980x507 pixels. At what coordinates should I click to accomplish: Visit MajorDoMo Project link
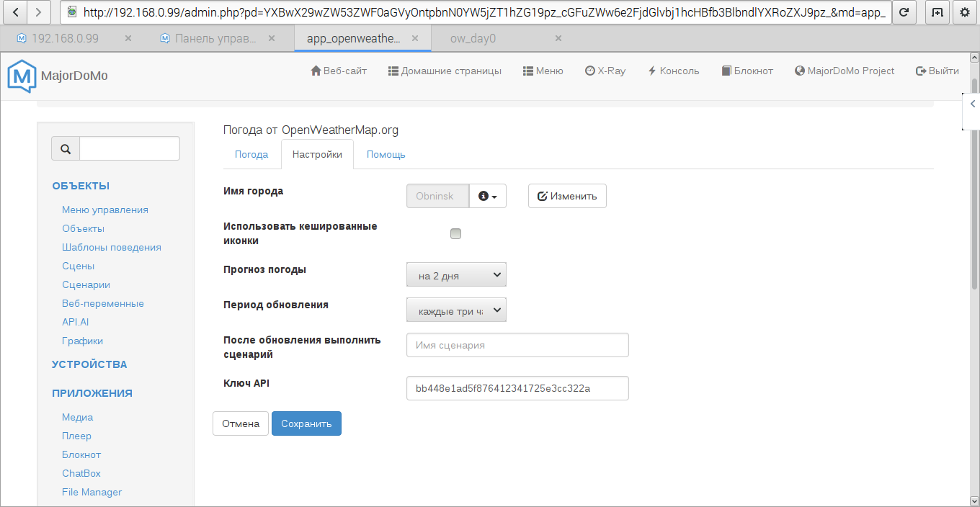pyautogui.click(x=845, y=71)
